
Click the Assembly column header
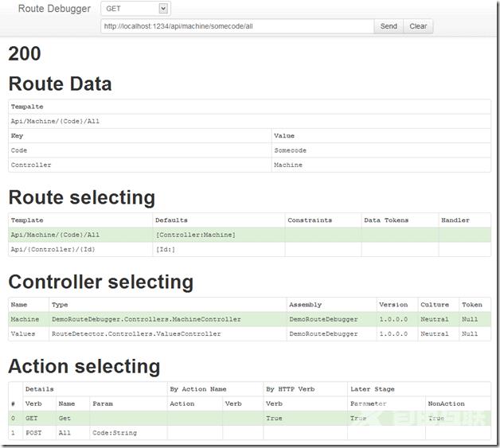306,304
